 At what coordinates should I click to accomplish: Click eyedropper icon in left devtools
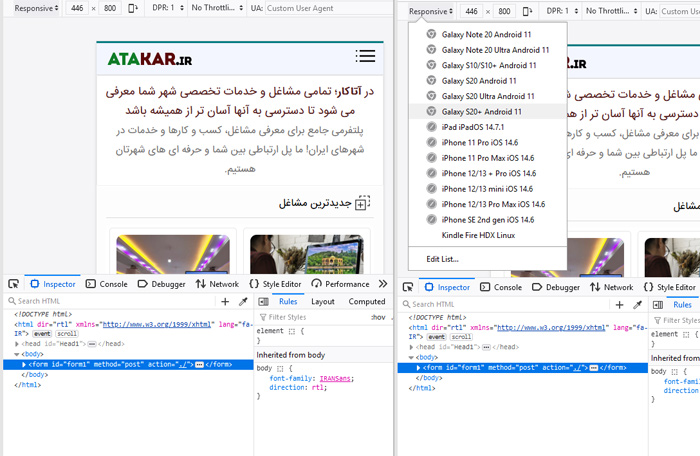[243, 302]
